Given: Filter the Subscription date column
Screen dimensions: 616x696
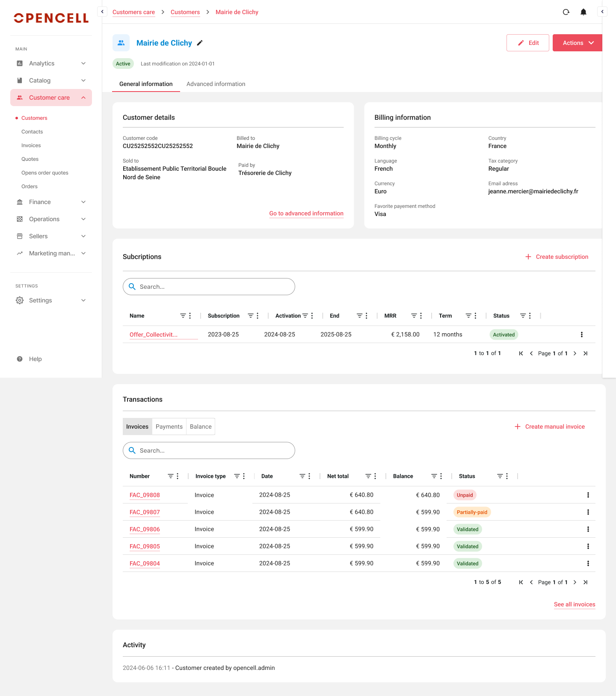Looking at the screenshot, I should pos(251,316).
